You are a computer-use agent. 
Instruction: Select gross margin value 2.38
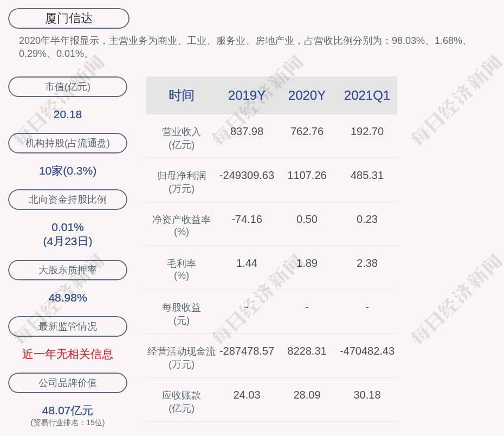[367, 264]
